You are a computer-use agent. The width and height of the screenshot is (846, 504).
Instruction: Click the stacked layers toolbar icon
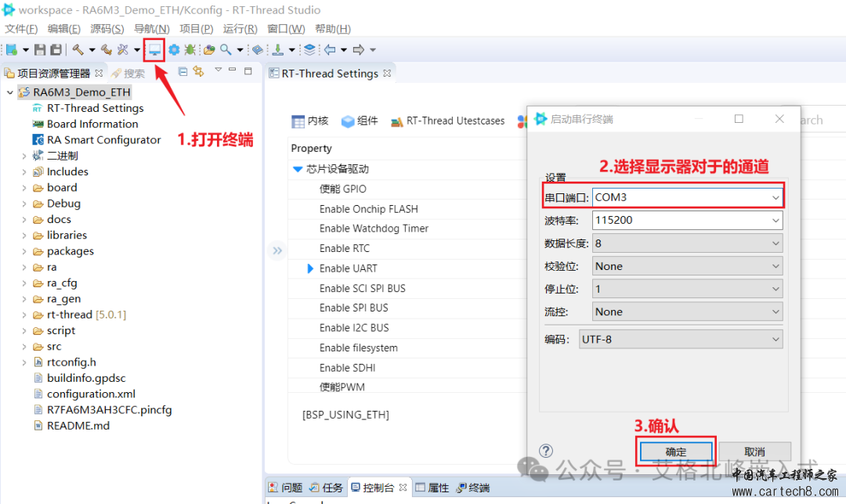309,49
